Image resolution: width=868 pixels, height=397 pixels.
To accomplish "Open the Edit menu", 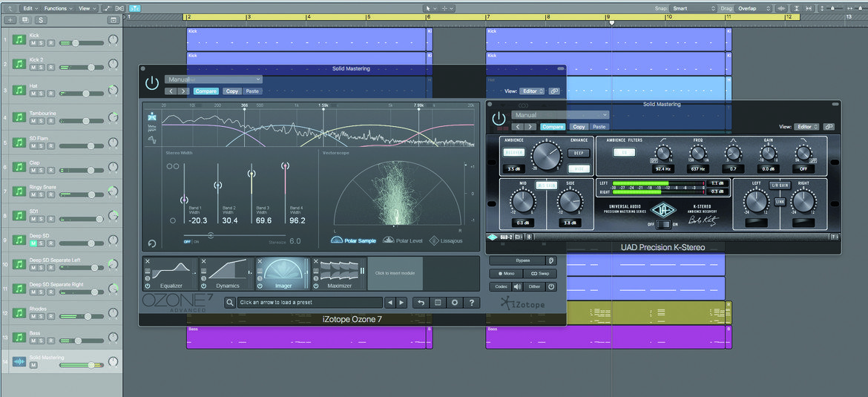I will click(29, 8).
